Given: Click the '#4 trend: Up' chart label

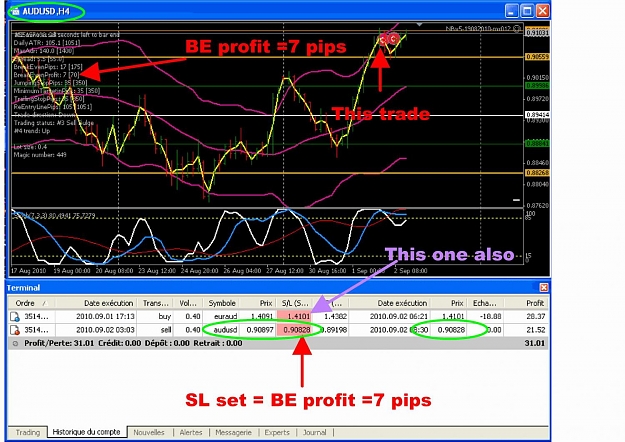Looking at the screenshot, I should pos(32,131).
